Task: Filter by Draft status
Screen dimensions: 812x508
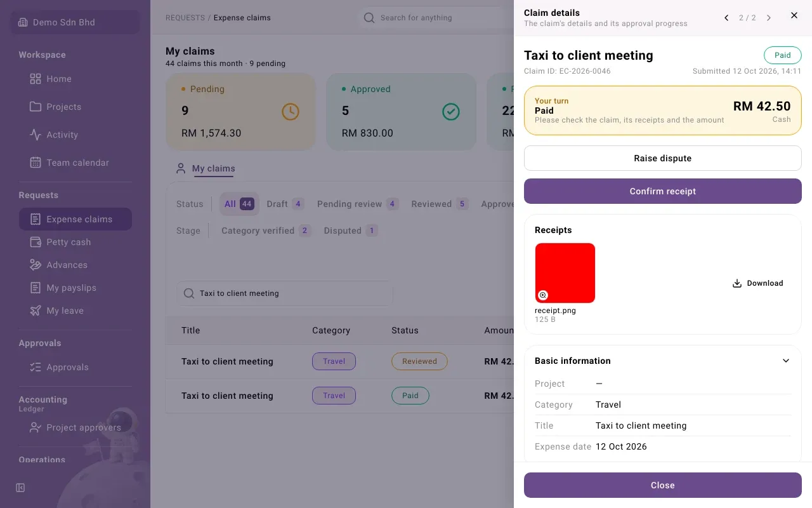Action: [285, 204]
